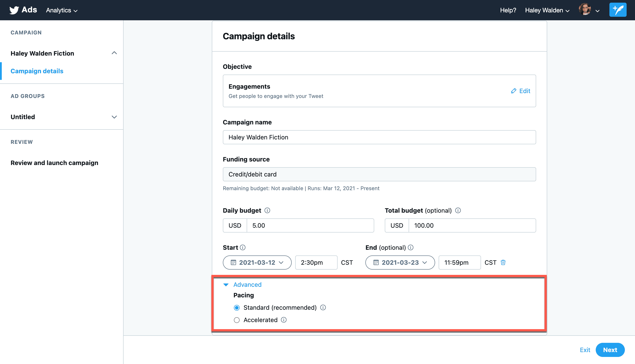This screenshot has width=635, height=364.
Task: Click the compose Tweet feather button
Action: pyautogui.click(x=618, y=10)
